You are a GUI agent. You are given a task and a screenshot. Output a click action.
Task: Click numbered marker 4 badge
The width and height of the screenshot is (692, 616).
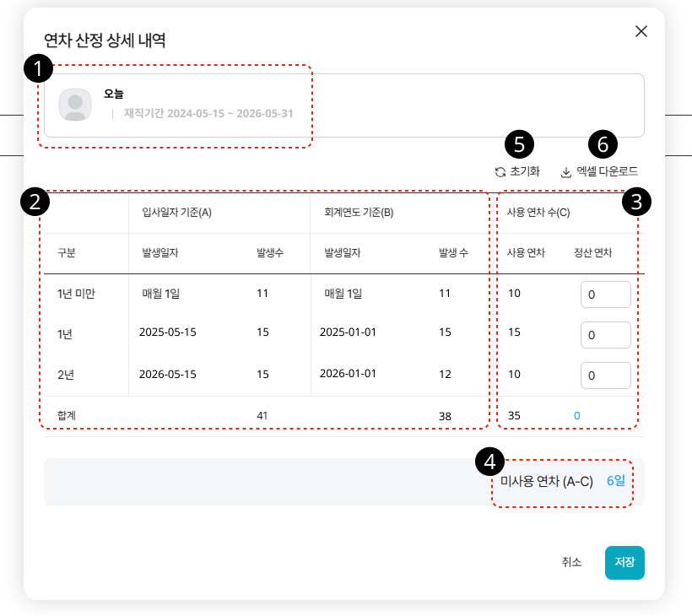[489, 461]
